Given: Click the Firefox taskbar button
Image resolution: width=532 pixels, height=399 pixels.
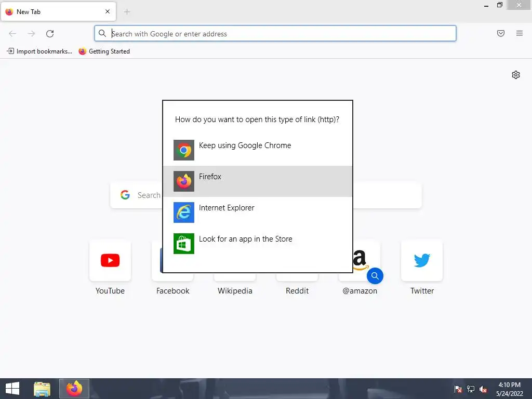Looking at the screenshot, I should 74,389.
